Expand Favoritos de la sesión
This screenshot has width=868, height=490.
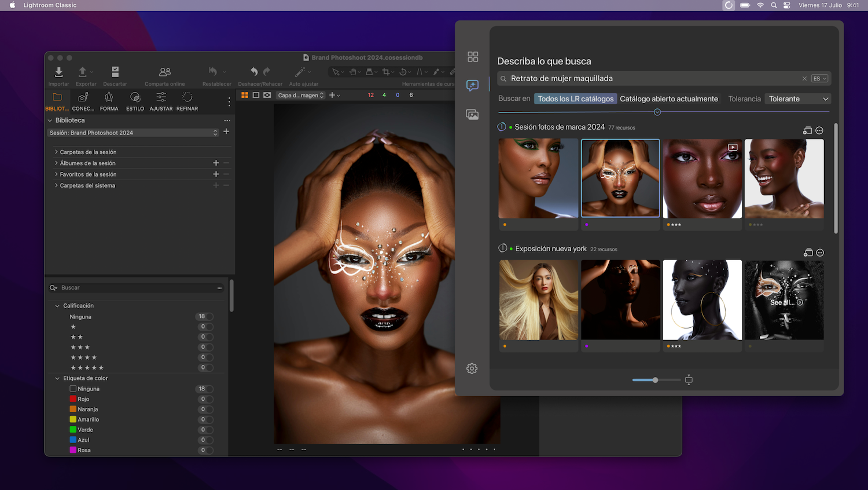click(x=56, y=174)
